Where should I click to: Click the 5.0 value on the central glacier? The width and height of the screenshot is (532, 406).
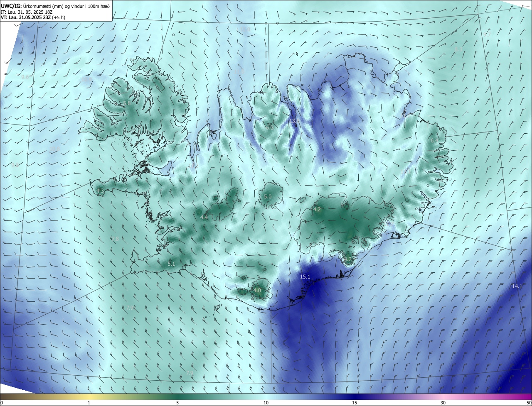(268, 196)
